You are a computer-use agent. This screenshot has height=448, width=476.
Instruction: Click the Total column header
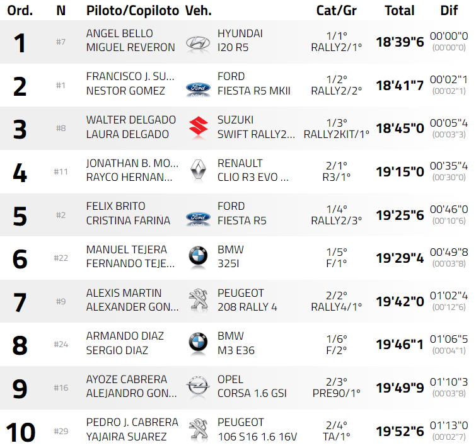pyautogui.click(x=400, y=11)
